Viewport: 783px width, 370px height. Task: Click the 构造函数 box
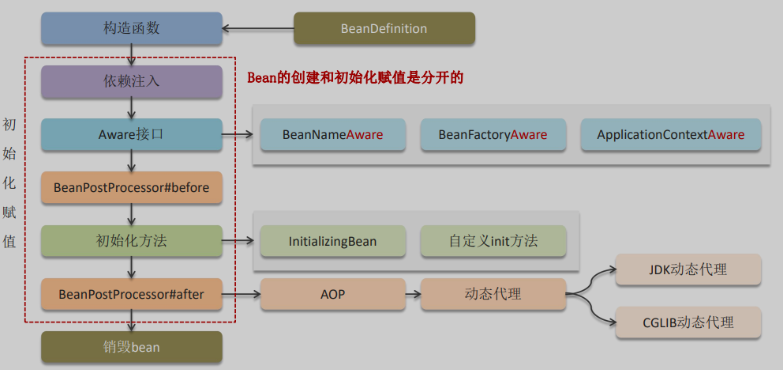(131, 28)
